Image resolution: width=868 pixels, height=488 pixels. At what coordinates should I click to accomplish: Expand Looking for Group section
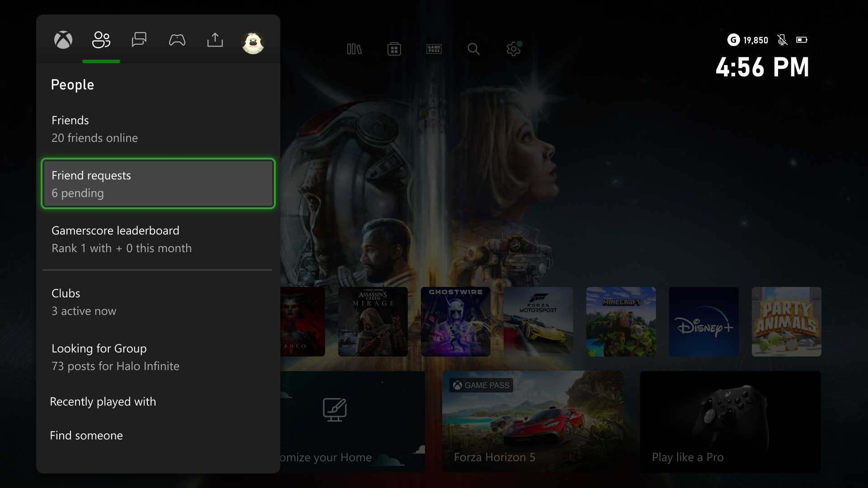tap(158, 356)
